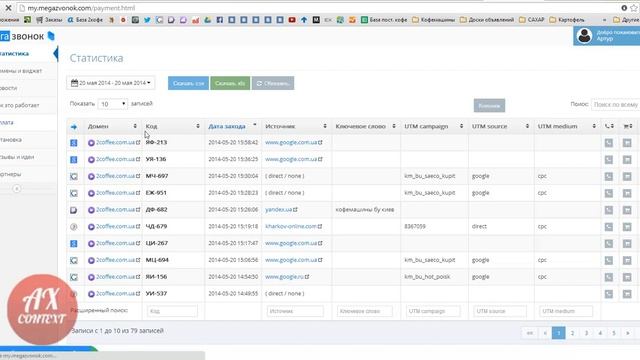Viewport: 640px width, 360px height.
Task: Open Как это работает sidebar item
Action: [27, 105]
